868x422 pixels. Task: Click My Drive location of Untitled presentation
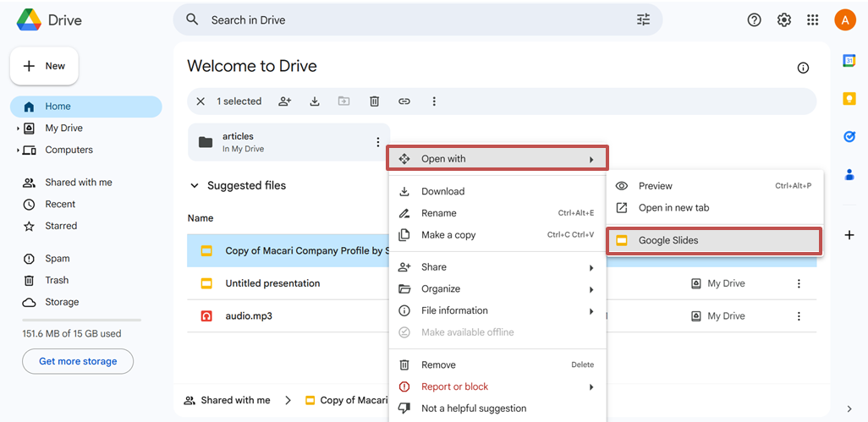[x=718, y=284]
